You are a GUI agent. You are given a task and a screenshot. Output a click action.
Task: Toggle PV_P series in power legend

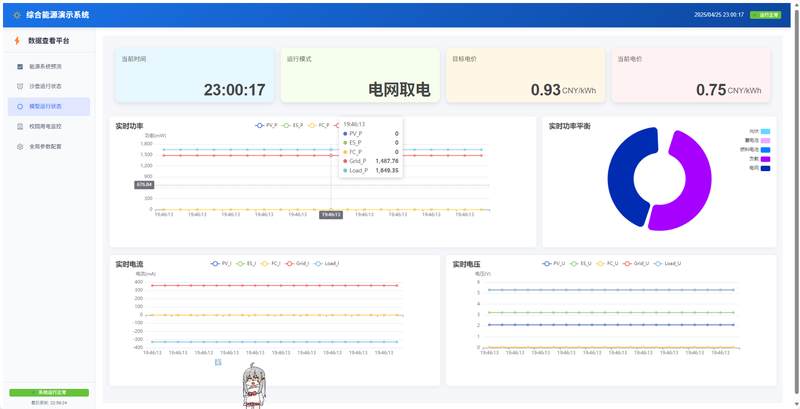pyautogui.click(x=265, y=125)
